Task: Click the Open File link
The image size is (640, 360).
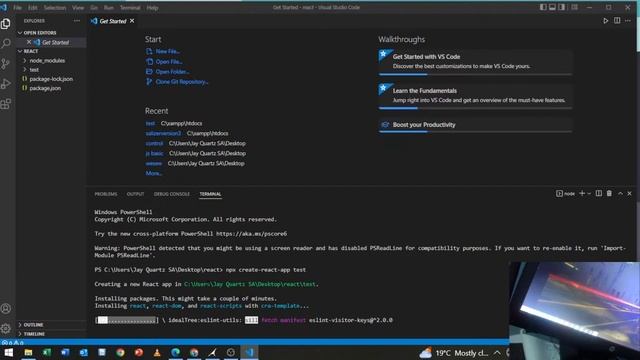Action: coord(169,62)
